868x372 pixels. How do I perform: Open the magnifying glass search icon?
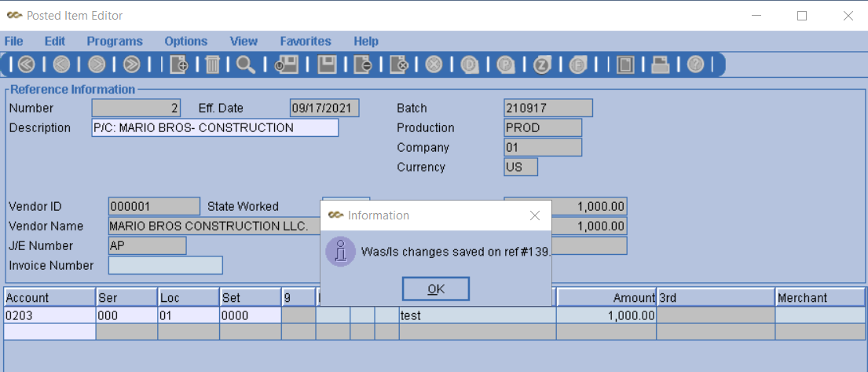[x=245, y=64]
